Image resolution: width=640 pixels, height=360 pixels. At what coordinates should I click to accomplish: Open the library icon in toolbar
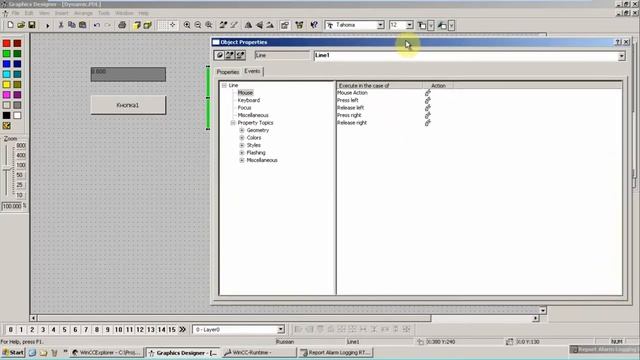click(299, 25)
